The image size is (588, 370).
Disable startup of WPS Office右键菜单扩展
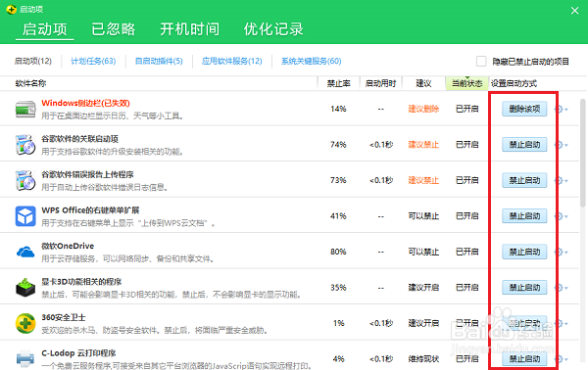coord(524,216)
